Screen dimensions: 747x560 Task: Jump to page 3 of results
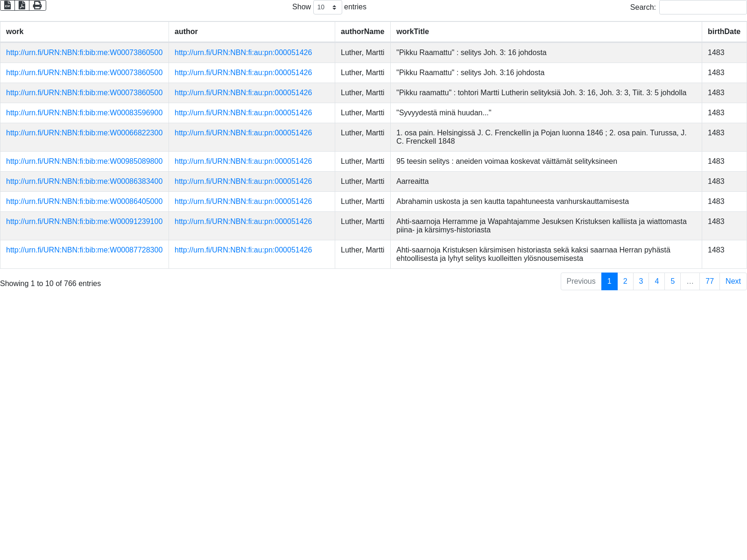coord(641,281)
